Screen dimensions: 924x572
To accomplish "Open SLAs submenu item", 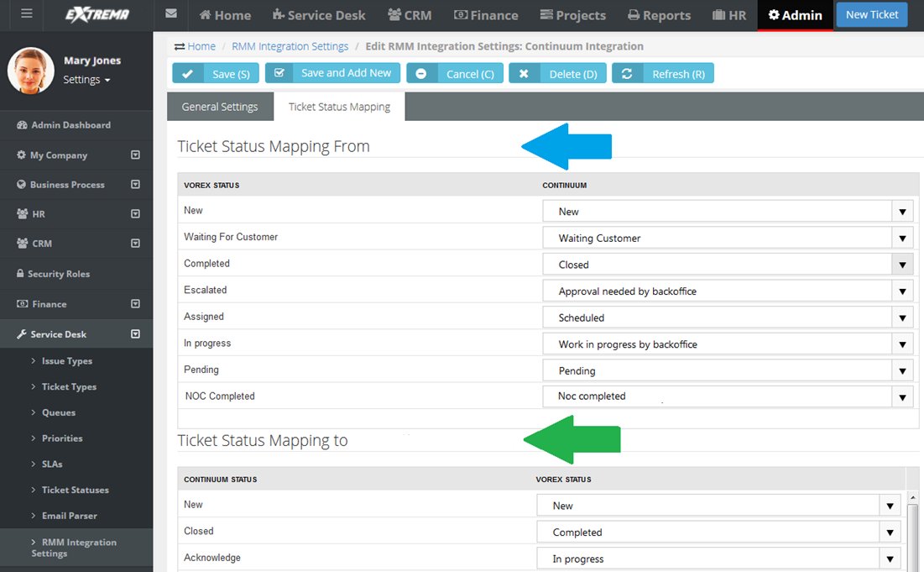I will 52,464.
